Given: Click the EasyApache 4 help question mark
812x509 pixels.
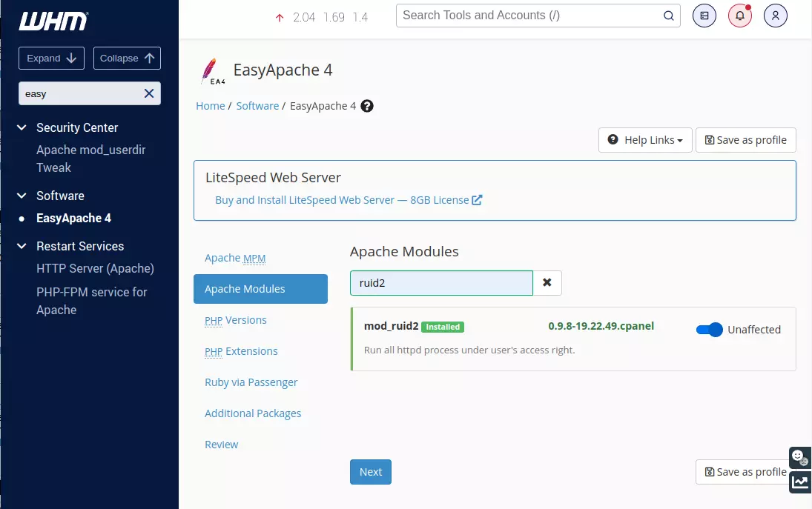Looking at the screenshot, I should coord(366,106).
